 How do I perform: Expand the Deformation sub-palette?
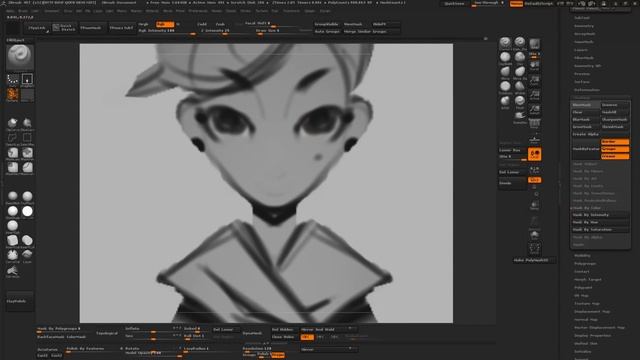[587, 90]
